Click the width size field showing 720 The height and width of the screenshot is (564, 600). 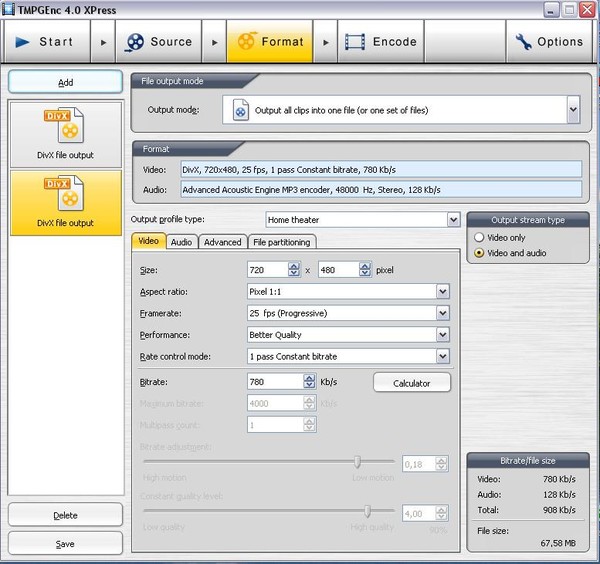point(268,270)
